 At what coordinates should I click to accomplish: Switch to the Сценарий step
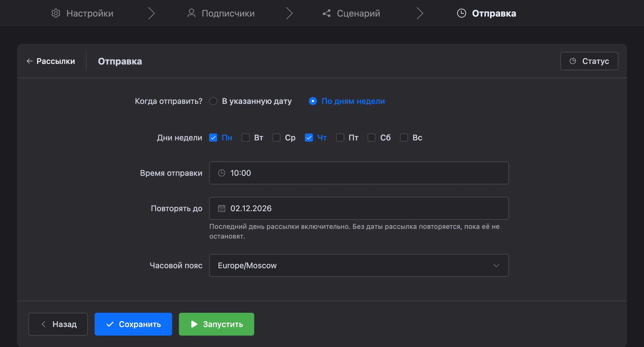click(x=351, y=13)
